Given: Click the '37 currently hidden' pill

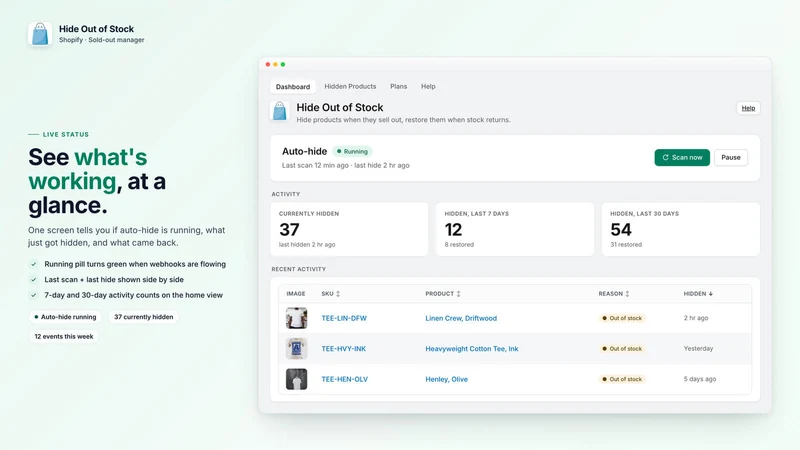Looking at the screenshot, I should (143, 317).
